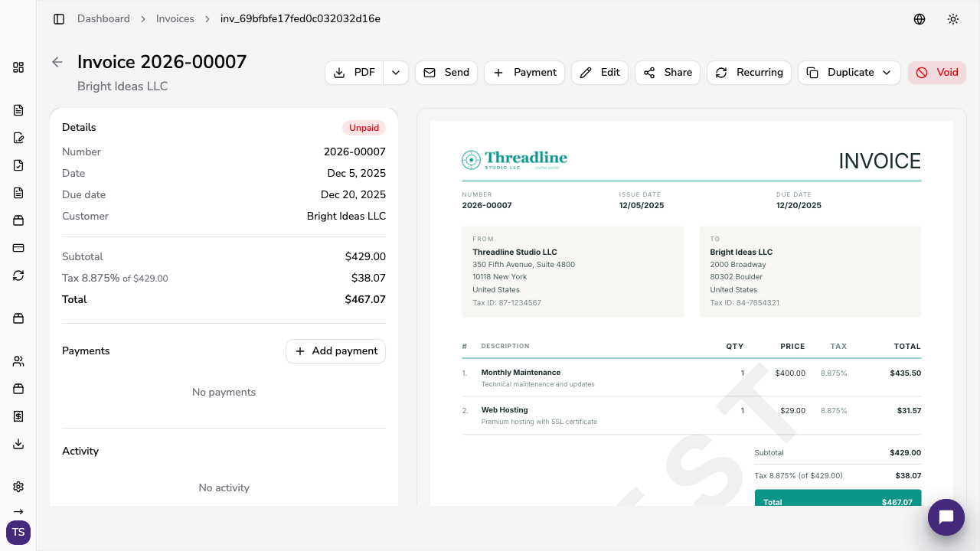
Task: Send the invoice by email
Action: pyautogui.click(x=446, y=73)
